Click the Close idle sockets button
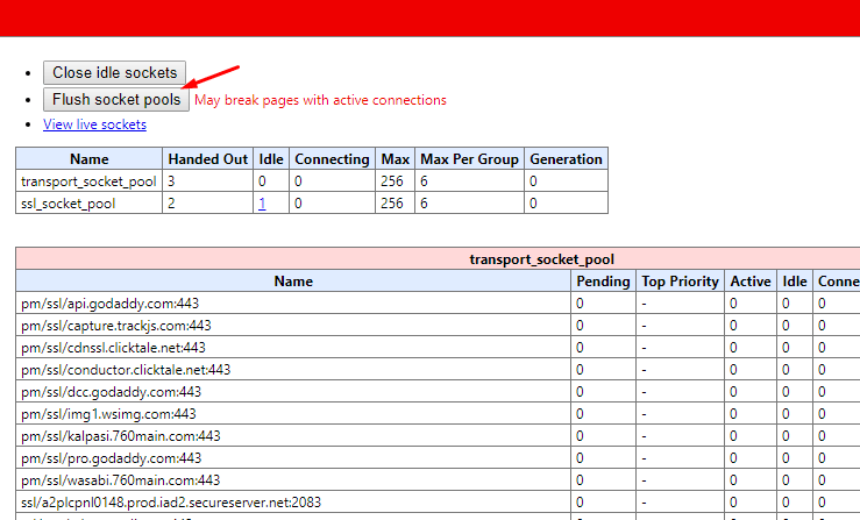 tap(115, 73)
